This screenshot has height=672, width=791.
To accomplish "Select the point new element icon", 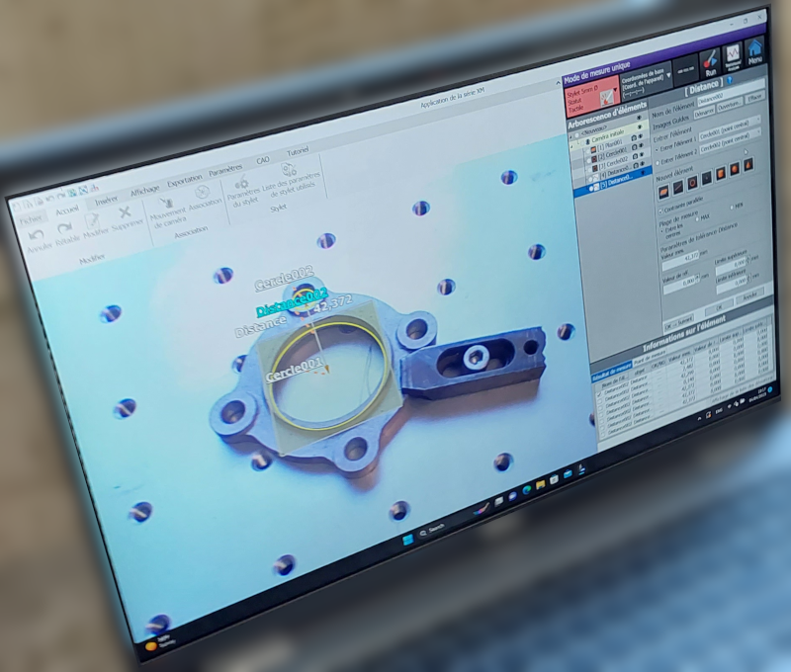I will tap(707, 178).
